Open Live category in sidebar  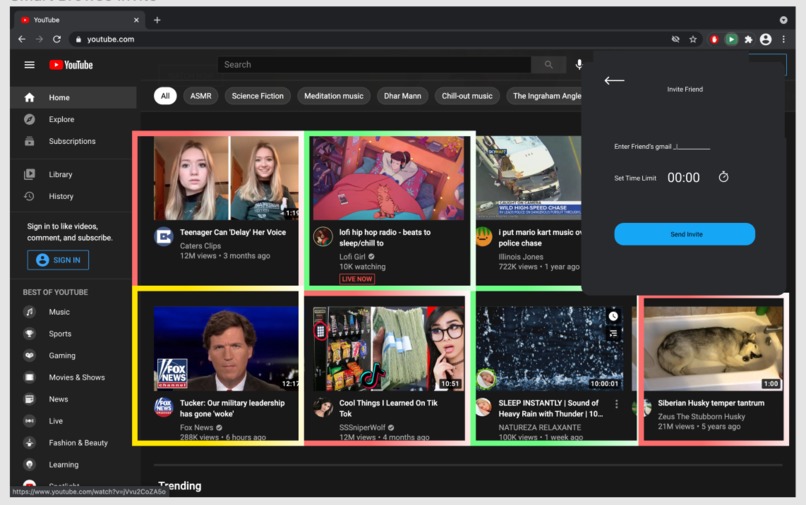73,421
